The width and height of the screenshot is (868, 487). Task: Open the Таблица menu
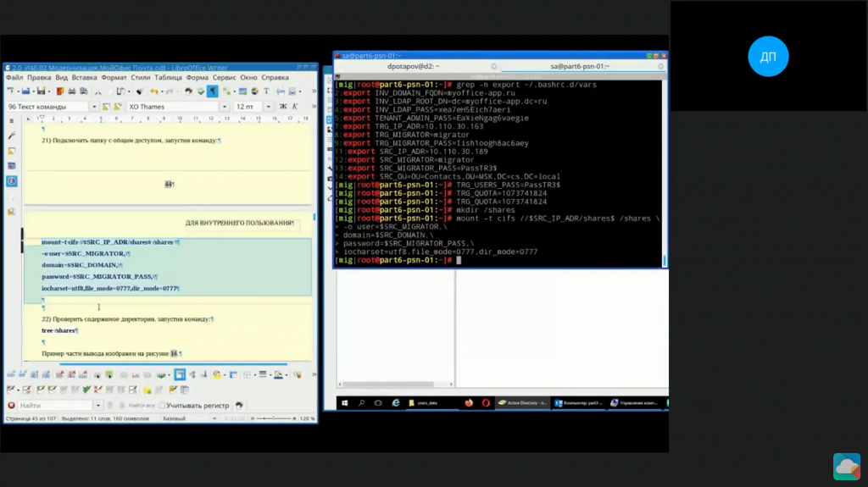(x=168, y=77)
